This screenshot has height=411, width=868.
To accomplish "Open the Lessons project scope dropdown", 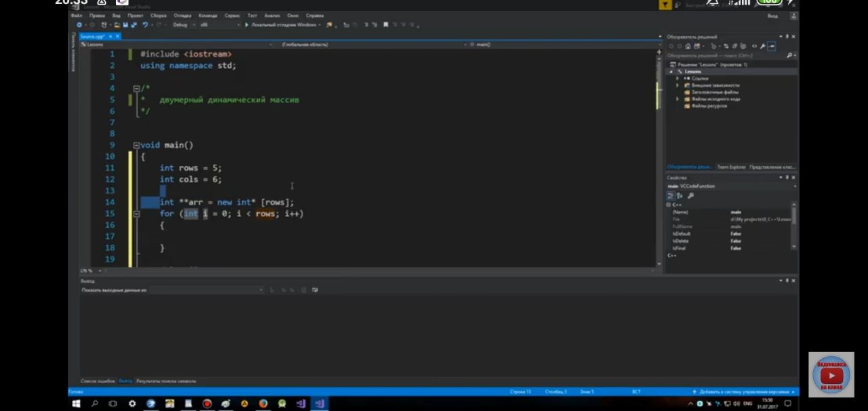I will [x=176, y=45].
